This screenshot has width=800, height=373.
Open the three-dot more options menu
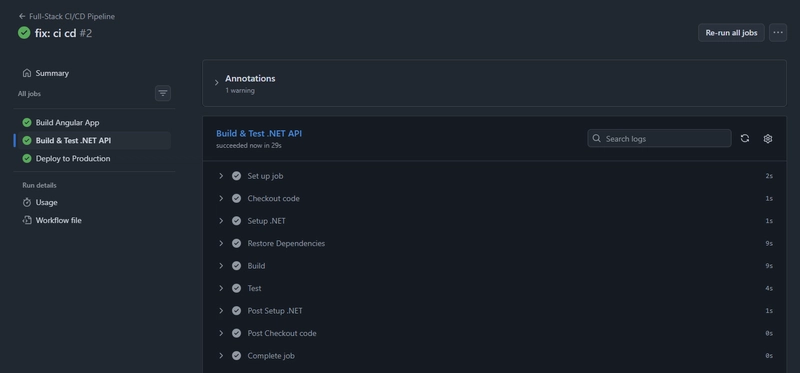point(778,33)
